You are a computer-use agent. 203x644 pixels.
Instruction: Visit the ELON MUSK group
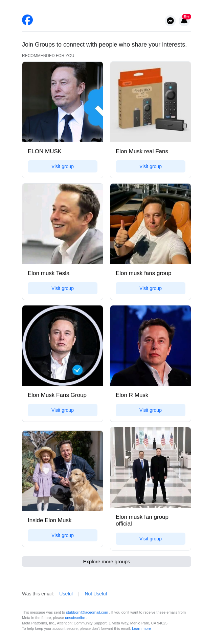pyautogui.click(x=63, y=166)
